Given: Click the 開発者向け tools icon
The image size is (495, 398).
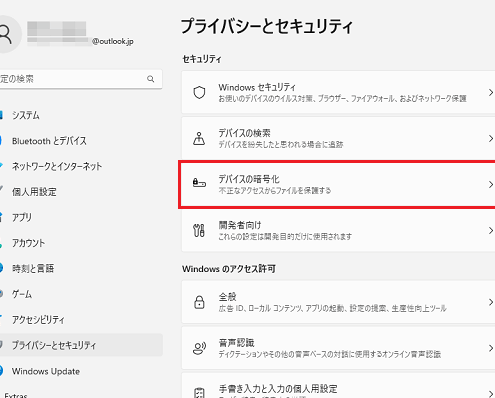Looking at the screenshot, I should pyautogui.click(x=199, y=230).
